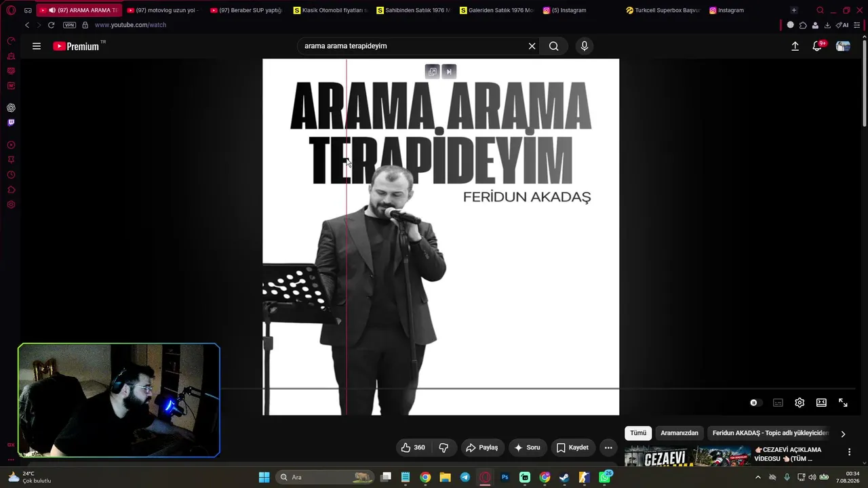Open Opera sidebar history clock icon
Viewport: 868px width, 488px height.
click(11, 175)
